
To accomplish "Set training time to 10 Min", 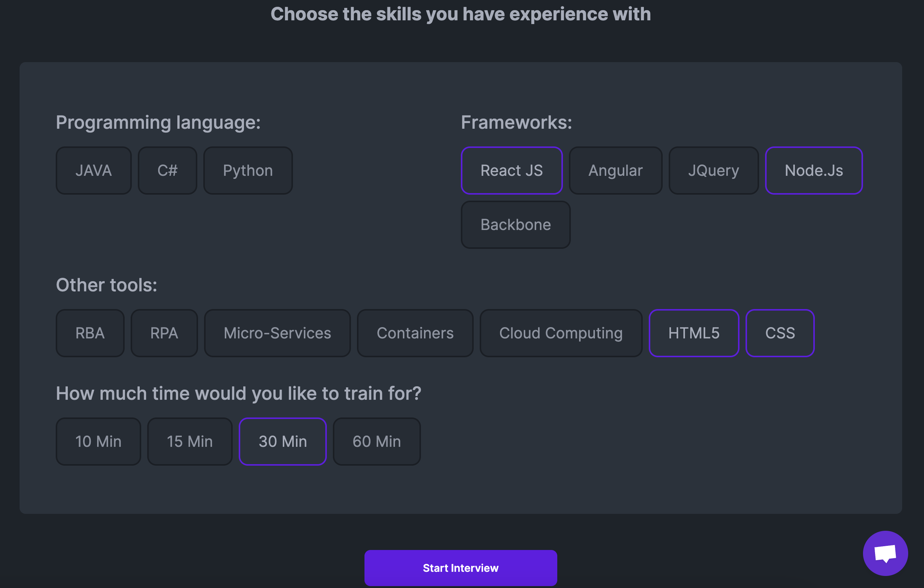I will pos(98,442).
